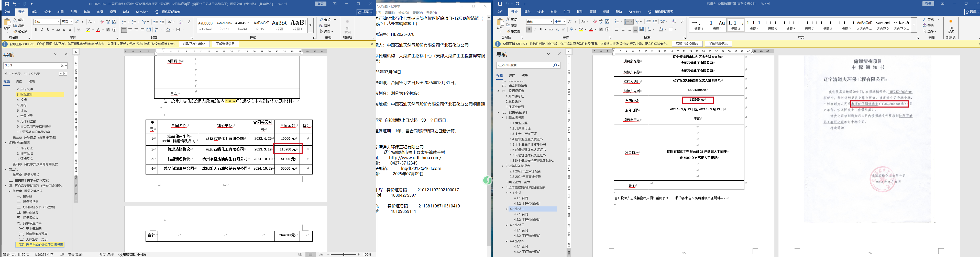Collapse 4.2 业绩二 in right navigation tree
Screen dimensions: 980x257
tap(507, 209)
